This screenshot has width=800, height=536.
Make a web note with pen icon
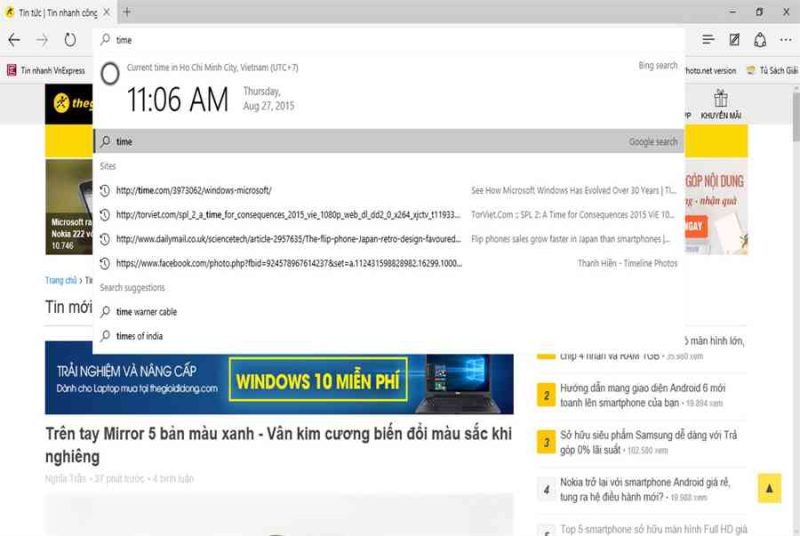734,40
